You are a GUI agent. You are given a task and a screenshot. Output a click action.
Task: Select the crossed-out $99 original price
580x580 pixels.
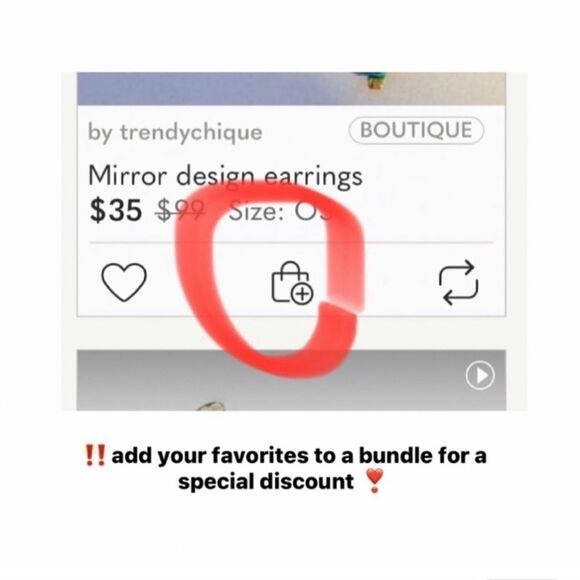(x=181, y=211)
